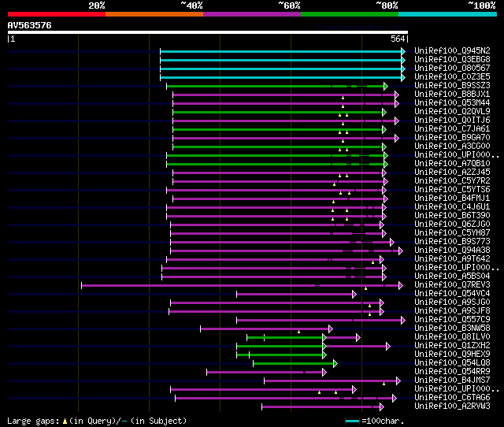Click the UniRef100_Q1ZXH2 label
The image size is (504, 427).
click(x=452, y=346)
